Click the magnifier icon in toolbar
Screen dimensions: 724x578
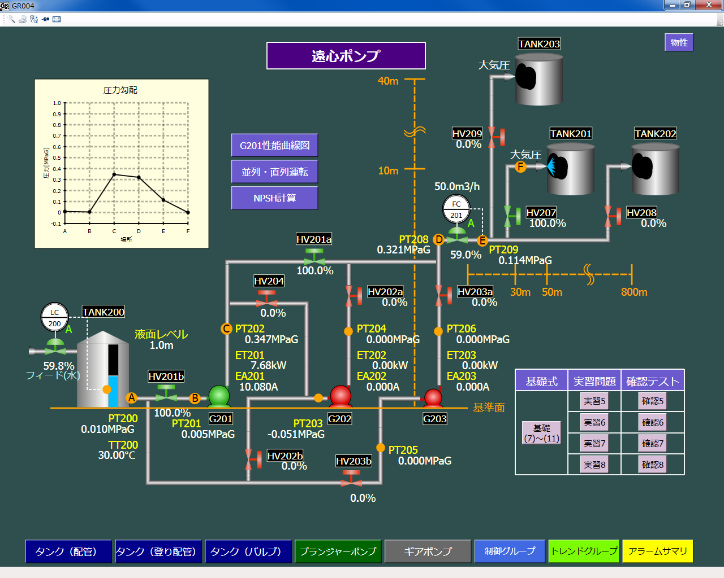click(9, 19)
